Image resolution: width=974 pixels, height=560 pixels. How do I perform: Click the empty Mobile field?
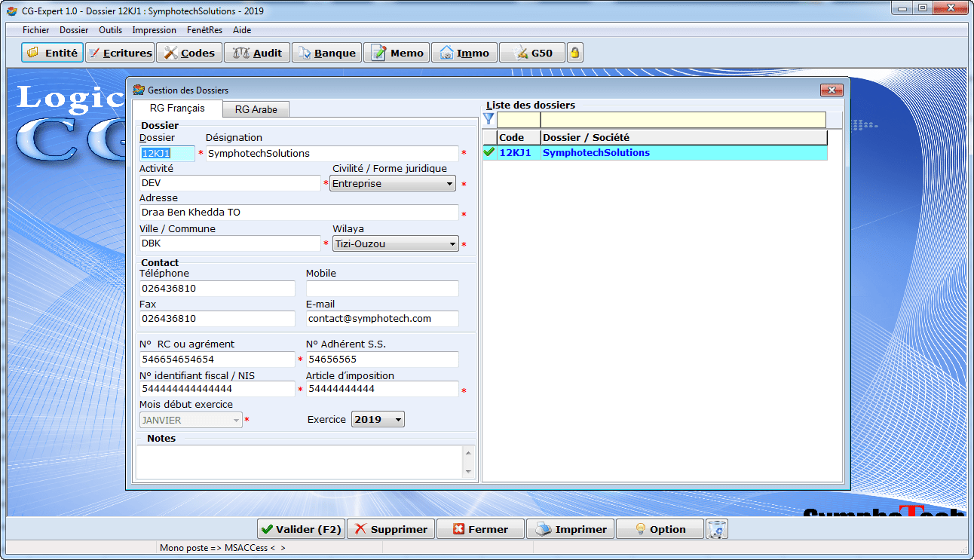[382, 289]
